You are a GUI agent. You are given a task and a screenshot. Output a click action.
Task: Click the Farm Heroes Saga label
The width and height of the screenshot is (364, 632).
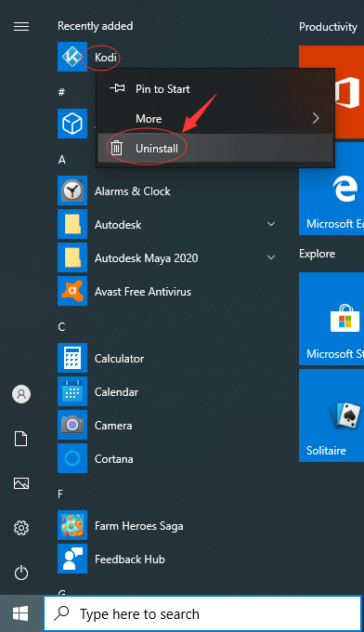coord(139,526)
